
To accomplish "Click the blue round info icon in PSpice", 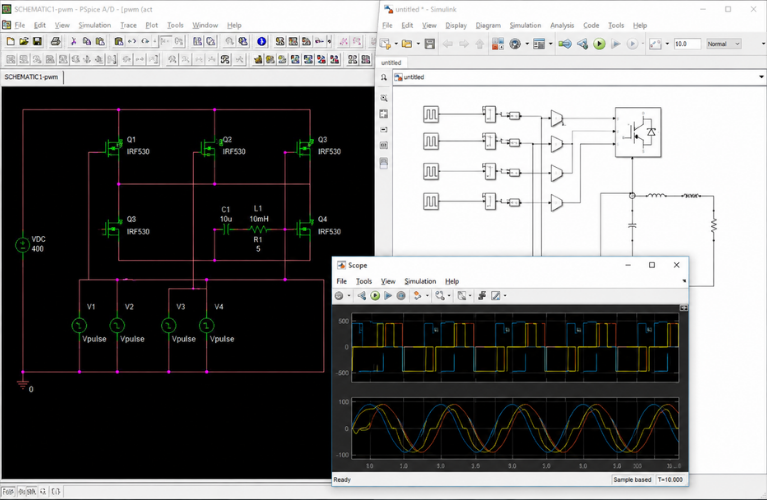I will 261,42.
